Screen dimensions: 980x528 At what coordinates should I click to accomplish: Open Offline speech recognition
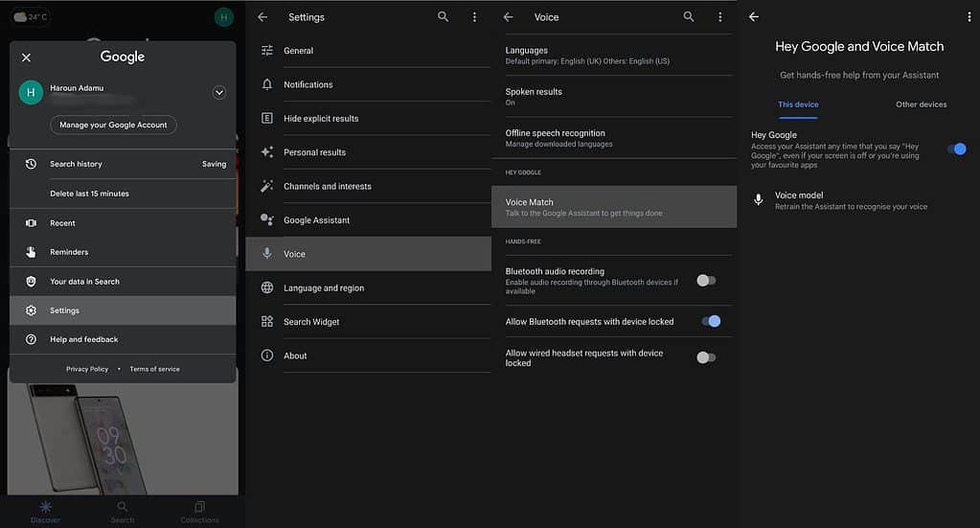pyautogui.click(x=614, y=137)
